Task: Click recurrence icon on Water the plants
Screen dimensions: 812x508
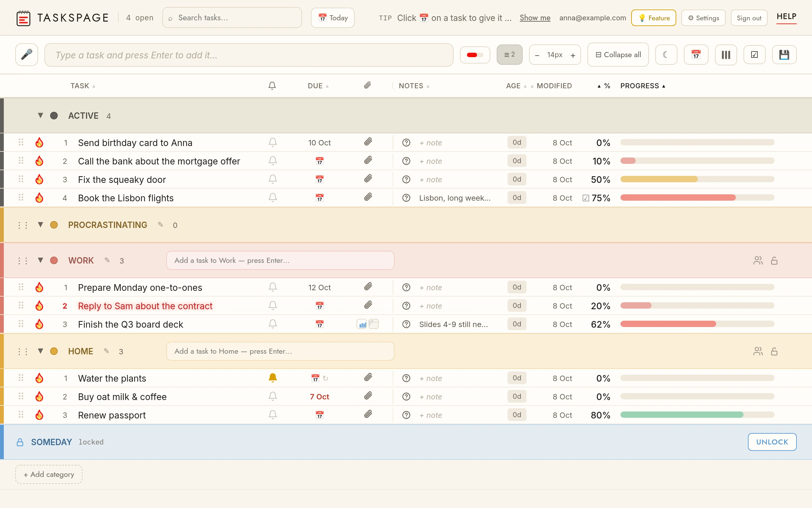Action: [x=325, y=378]
